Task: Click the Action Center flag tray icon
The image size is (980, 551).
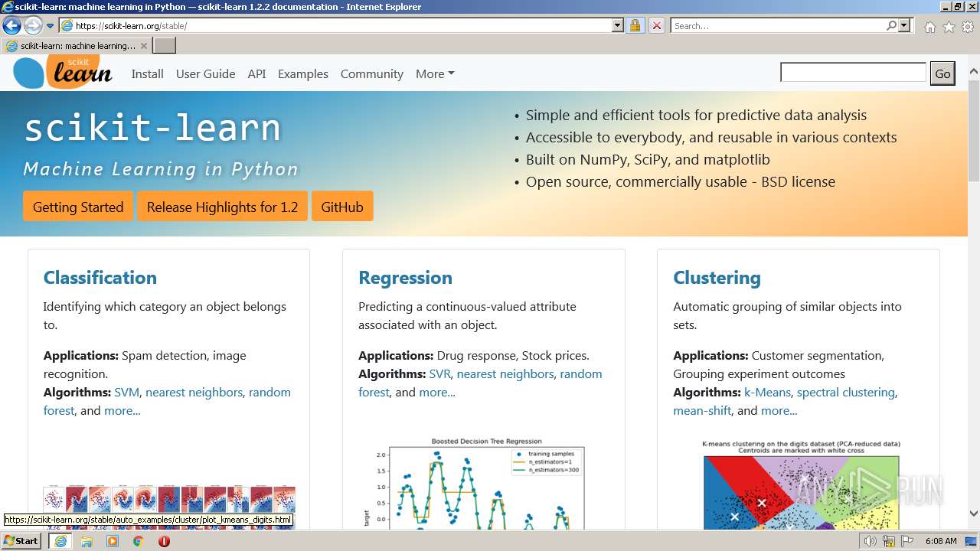Action: coord(908,541)
